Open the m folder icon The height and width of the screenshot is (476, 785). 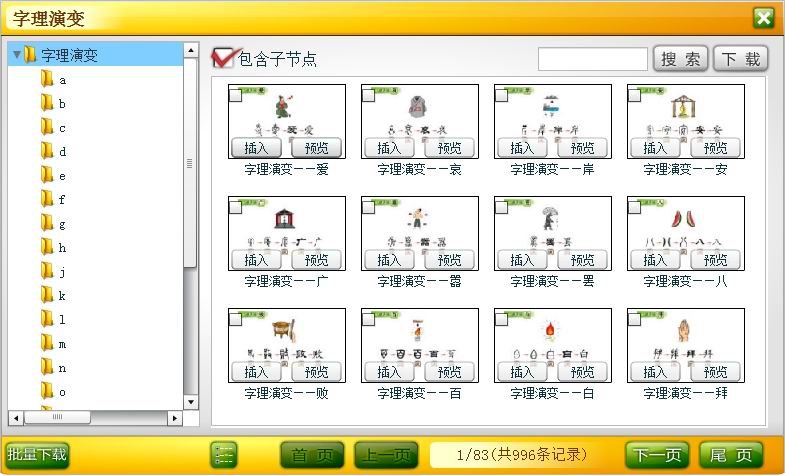tap(47, 343)
